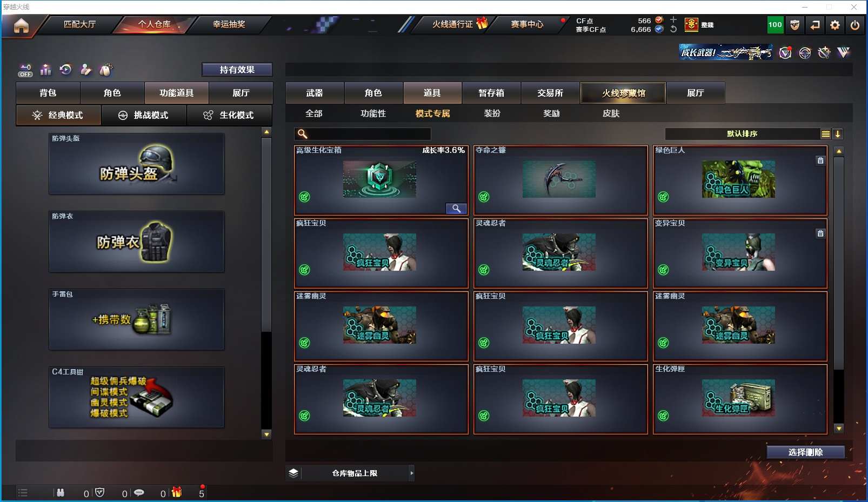The height and width of the screenshot is (502, 868).
Task: Switch to the 火线珍藏馆 tab
Action: click(x=623, y=93)
